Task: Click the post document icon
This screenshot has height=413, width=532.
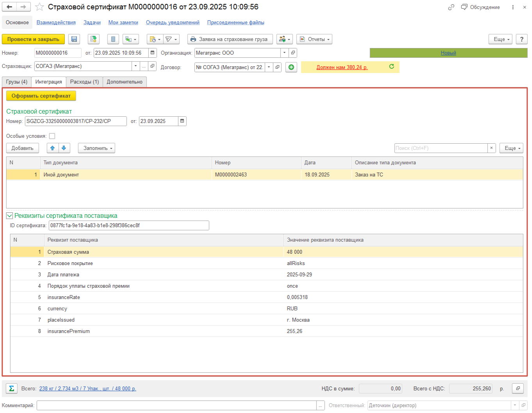Action: point(93,39)
